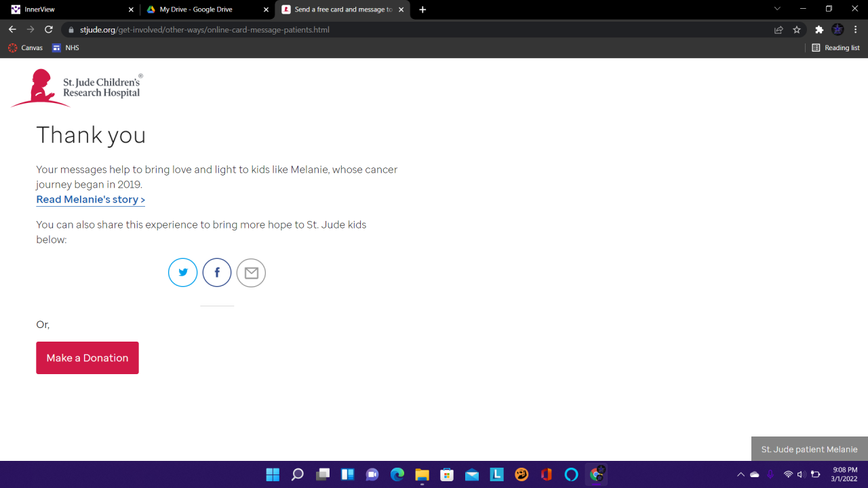
Task: Launch Teams Chat from the taskbar
Action: [x=372, y=474]
